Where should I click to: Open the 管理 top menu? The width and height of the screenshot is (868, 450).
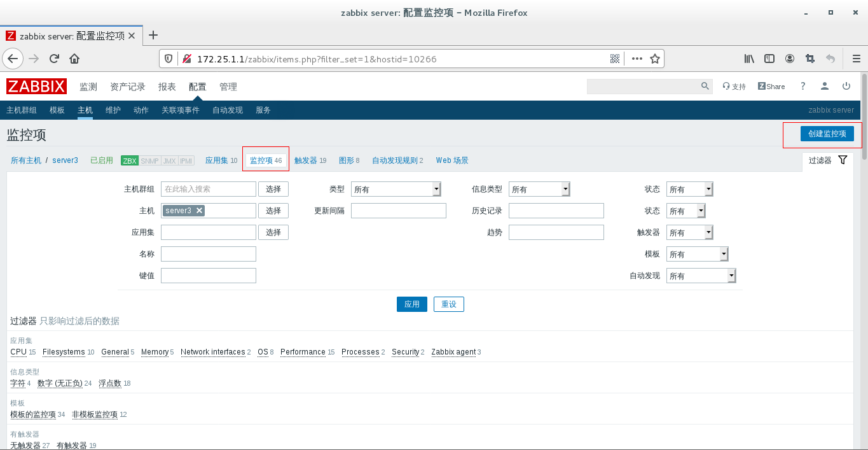[x=228, y=87]
